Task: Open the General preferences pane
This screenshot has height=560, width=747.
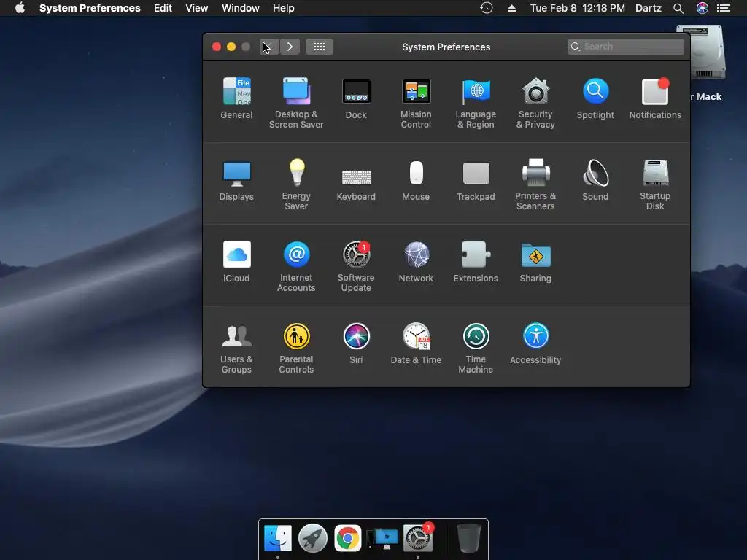Action: click(x=236, y=98)
